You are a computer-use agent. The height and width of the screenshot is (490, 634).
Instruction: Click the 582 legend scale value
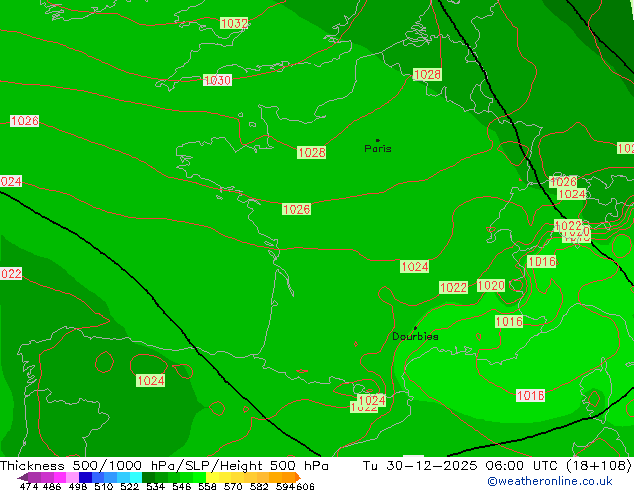tap(259, 486)
